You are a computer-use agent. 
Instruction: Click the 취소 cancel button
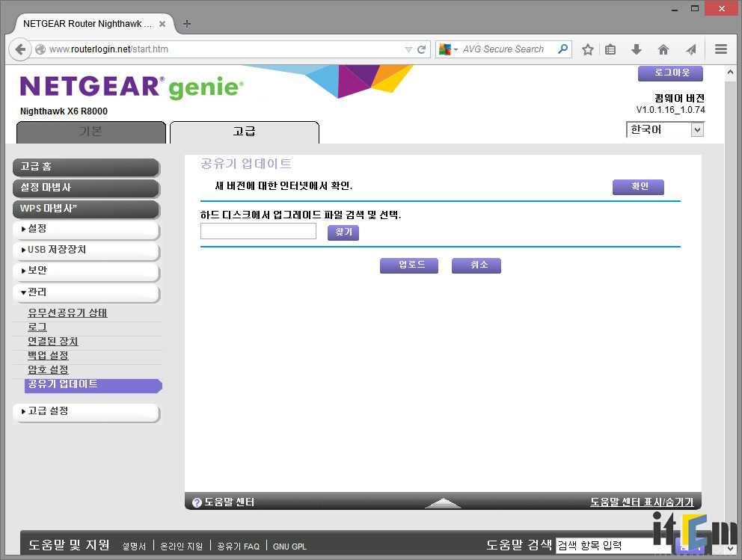click(x=476, y=265)
